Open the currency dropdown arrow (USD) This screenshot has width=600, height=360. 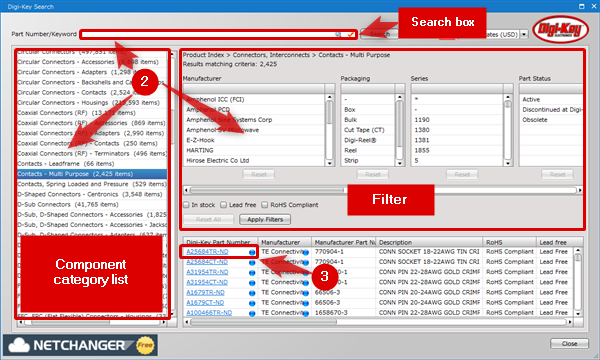[x=524, y=34]
